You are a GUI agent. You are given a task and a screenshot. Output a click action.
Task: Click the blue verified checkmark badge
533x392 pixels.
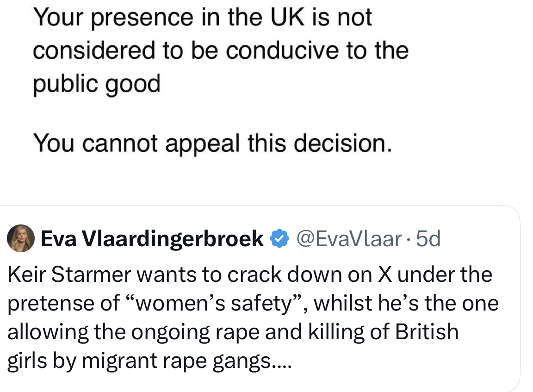pos(279,239)
